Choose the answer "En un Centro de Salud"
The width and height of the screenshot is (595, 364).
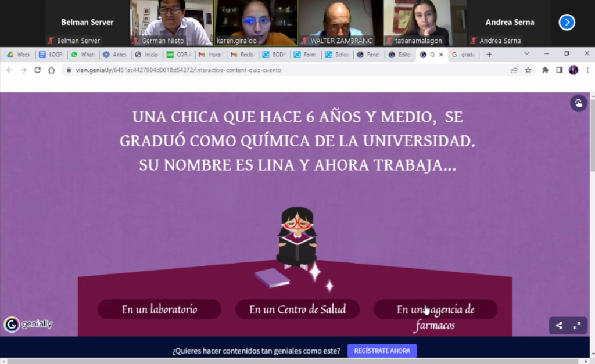tap(297, 309)
